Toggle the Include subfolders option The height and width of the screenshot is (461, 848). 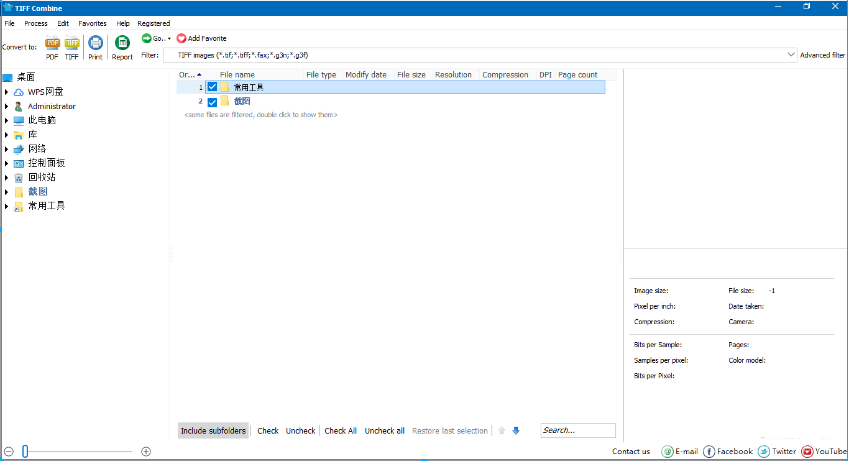tap(213, 431)
